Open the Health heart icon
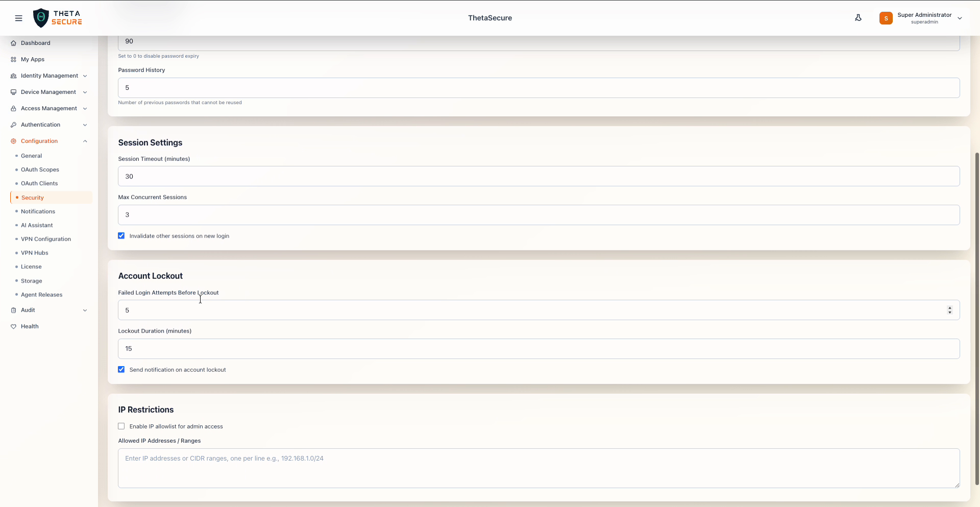This screenshot has width=980, height=507. click(x=13, y=326)
